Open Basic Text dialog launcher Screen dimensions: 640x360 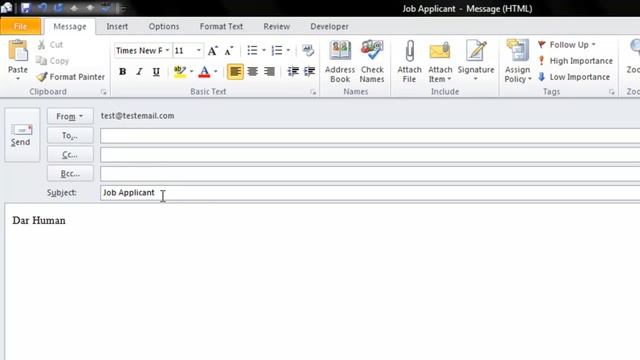click(x=313, y=92)
